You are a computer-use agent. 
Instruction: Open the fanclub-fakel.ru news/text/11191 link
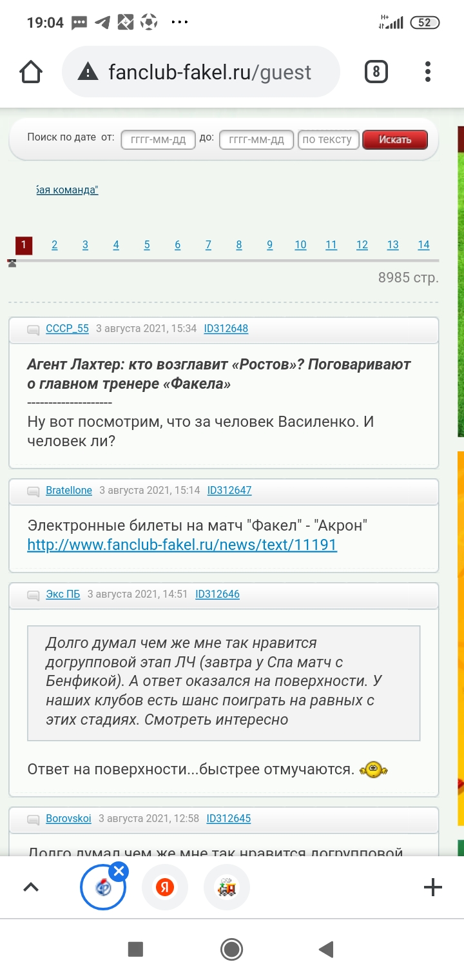[x=182, y=545]
